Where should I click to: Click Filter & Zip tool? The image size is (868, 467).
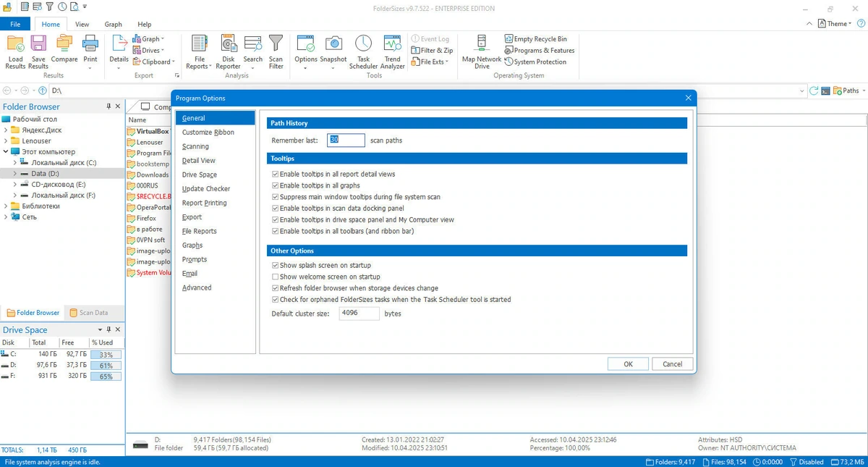432,51
